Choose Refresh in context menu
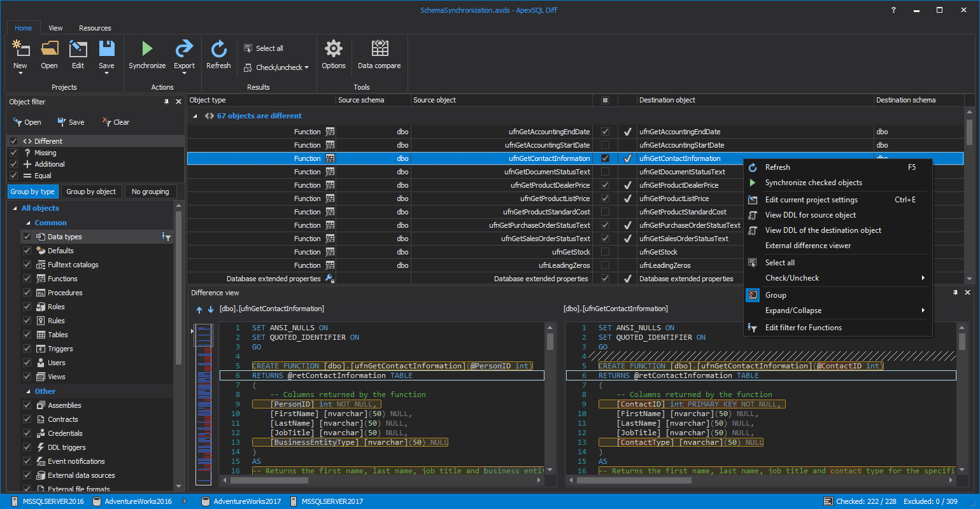 pyautogui.click(x=838, y=167)
